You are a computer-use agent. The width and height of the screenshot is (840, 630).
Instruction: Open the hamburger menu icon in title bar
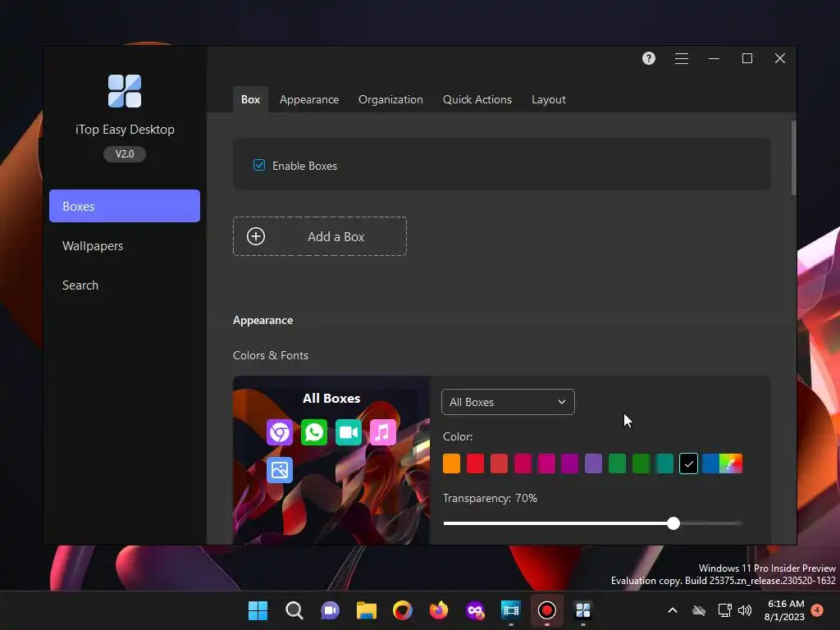pos(682,58)
